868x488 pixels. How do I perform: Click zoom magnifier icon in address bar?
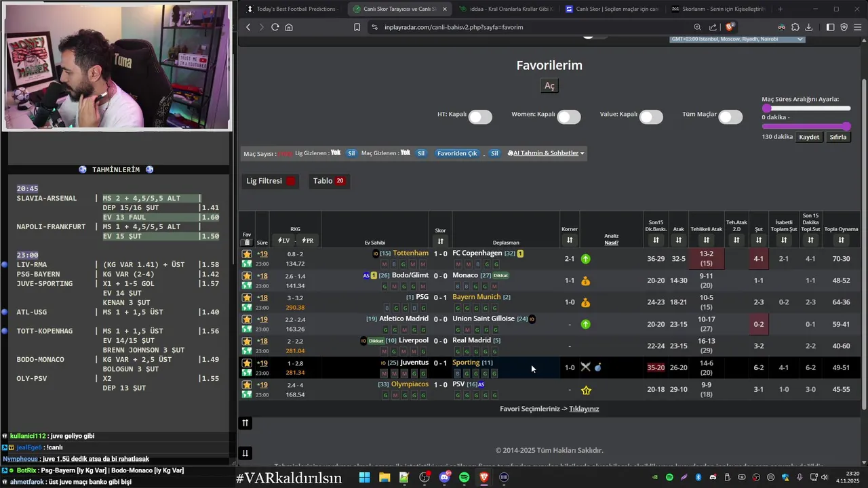coord(697,27)
